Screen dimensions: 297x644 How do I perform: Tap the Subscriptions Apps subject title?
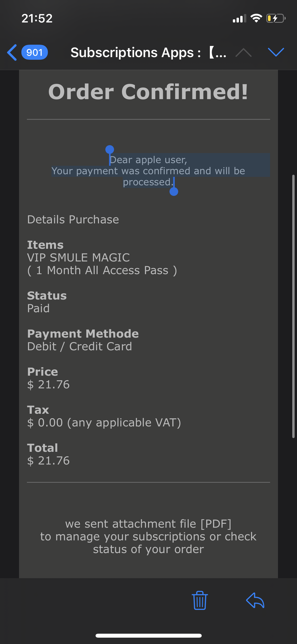(x=148, y=52)
